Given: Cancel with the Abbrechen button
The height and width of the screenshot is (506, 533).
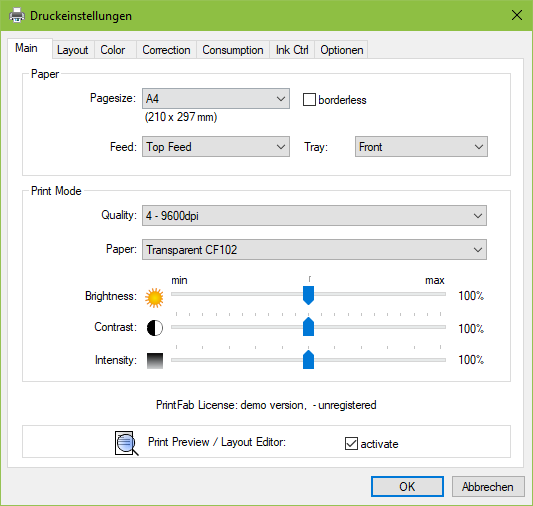Looking at the screenshot, I should (488, 487).
